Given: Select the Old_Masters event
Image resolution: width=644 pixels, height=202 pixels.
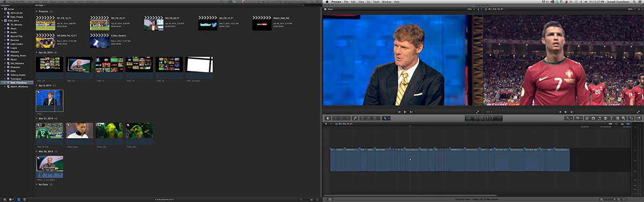Looking at the screenshot, I should tap(17, 63).
